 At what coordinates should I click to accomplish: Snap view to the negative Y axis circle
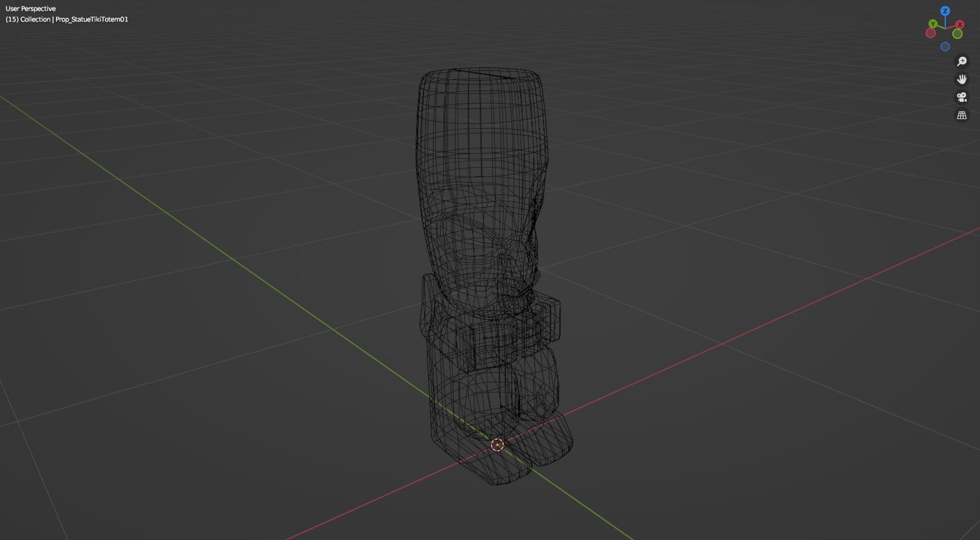[958, 34]
